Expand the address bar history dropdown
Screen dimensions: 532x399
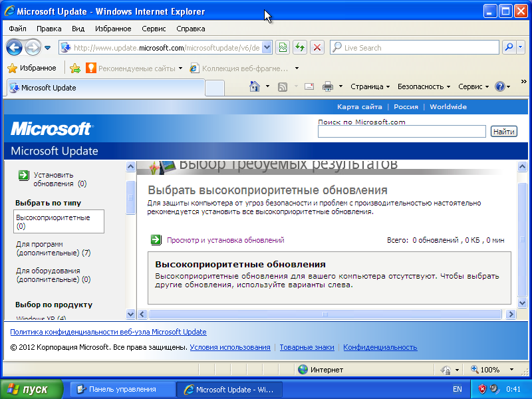pyautogui.click(x=267, y=47)
